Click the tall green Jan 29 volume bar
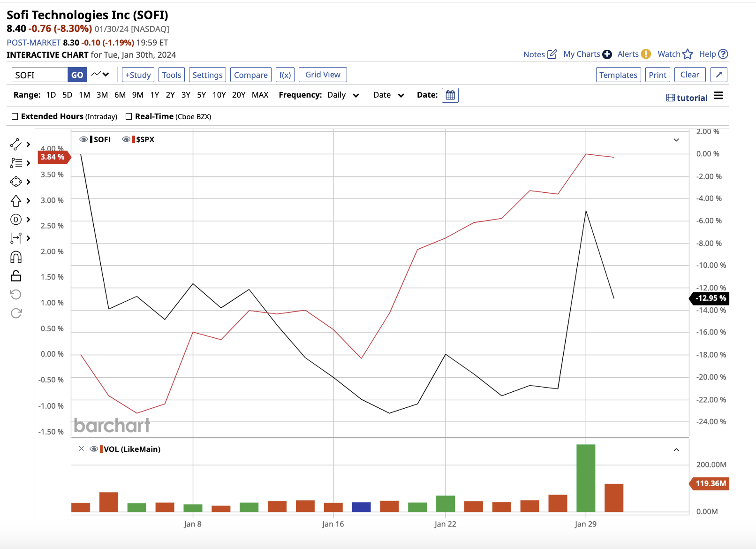756x549 pixels. click(586, 478)
